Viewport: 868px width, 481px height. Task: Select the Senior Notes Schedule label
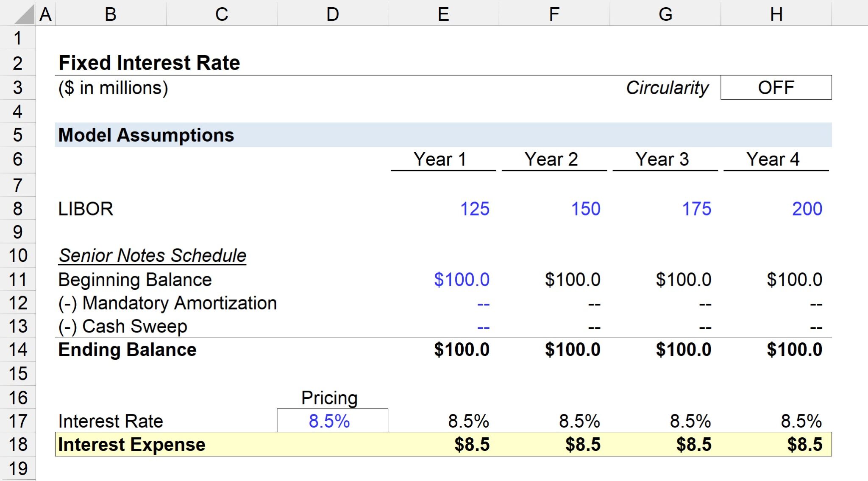click(x=151, y=255)
